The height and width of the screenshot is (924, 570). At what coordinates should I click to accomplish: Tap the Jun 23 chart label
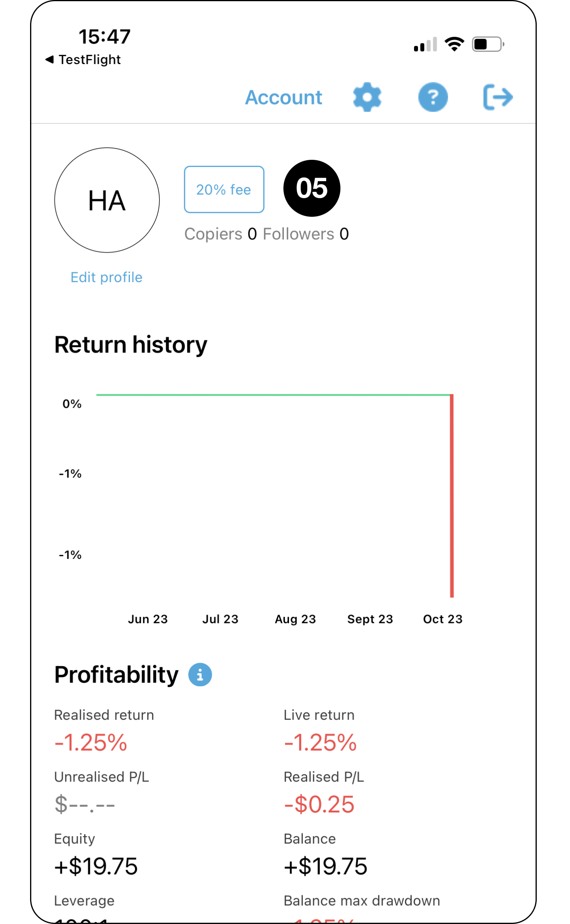[x=148, y=619]
